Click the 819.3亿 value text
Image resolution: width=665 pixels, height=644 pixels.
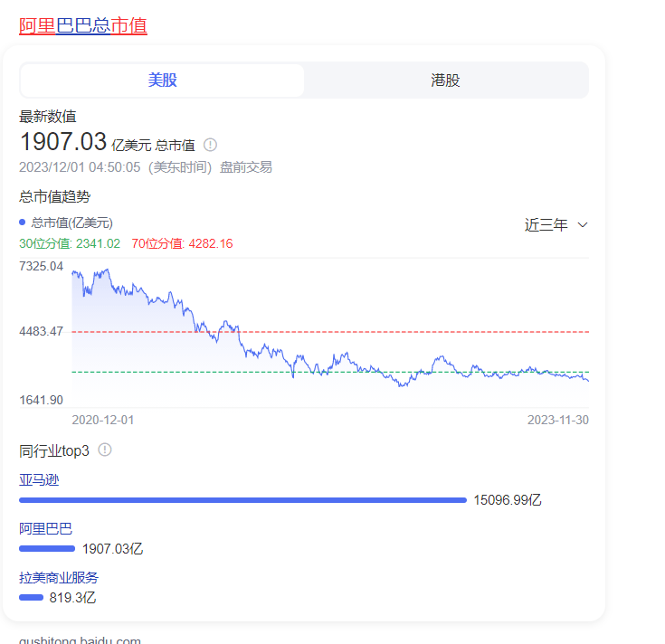pyautogui.click(x=72, y=598)
